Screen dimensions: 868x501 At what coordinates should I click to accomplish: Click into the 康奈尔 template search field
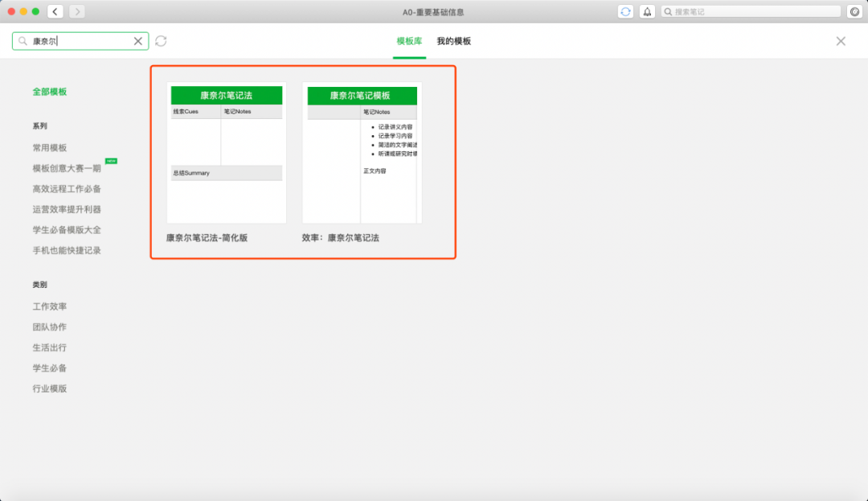(80, 41)
